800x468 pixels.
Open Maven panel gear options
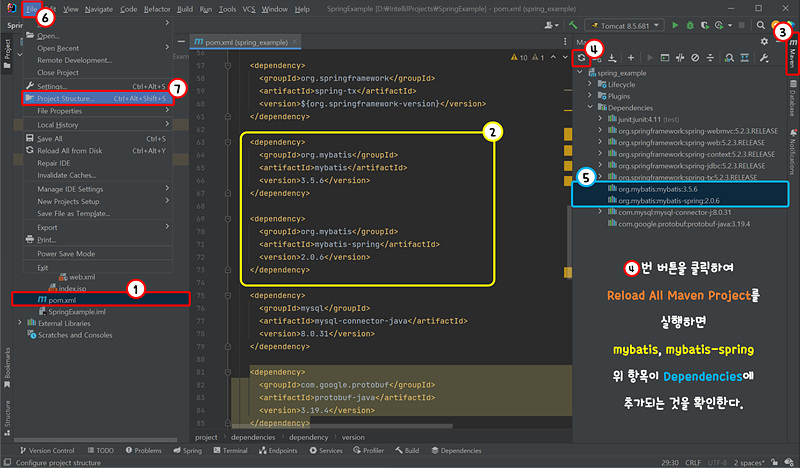[x=764, y=41]
